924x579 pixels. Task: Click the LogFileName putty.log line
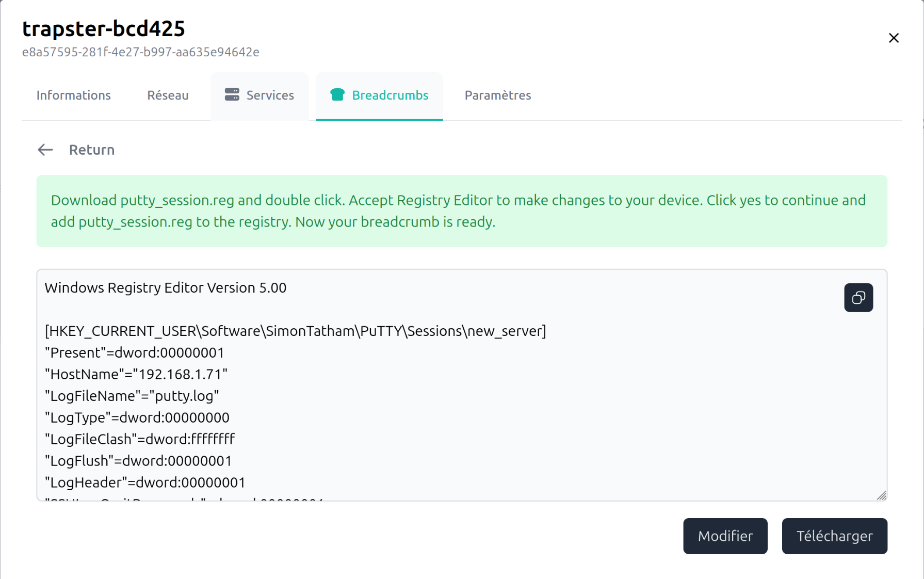132,396
